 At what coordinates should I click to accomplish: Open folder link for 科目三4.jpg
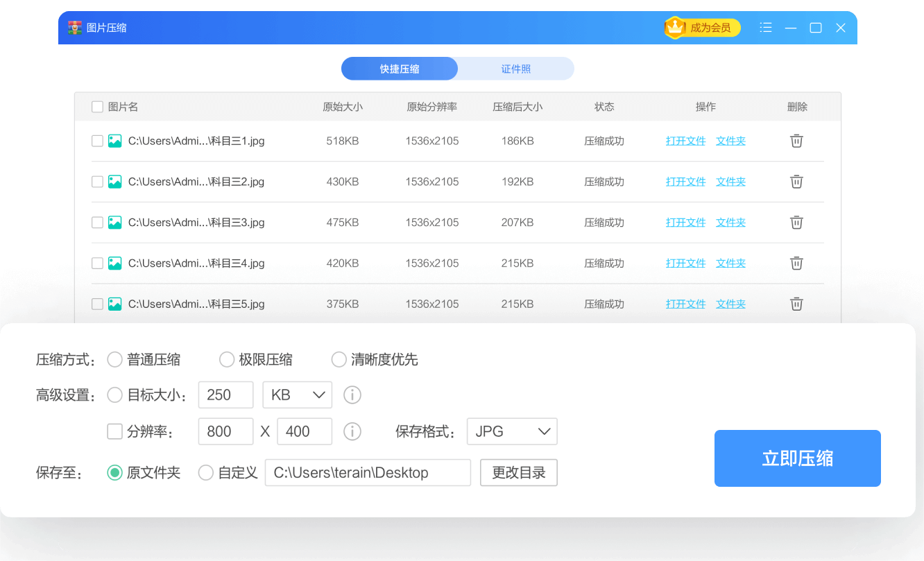731,264
